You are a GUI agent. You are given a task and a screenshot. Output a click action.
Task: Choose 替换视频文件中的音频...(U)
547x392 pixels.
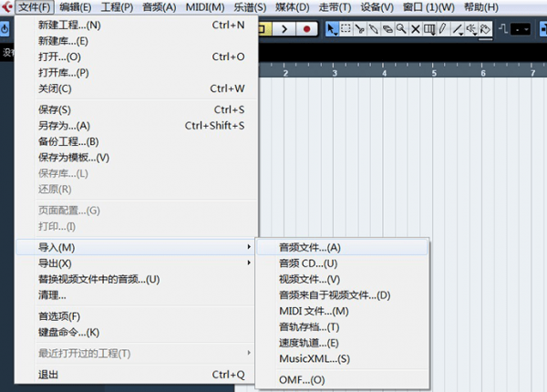[137, 279]
